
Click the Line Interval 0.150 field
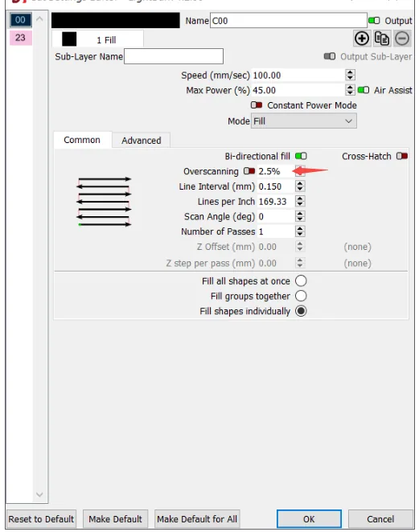[276, 186]
